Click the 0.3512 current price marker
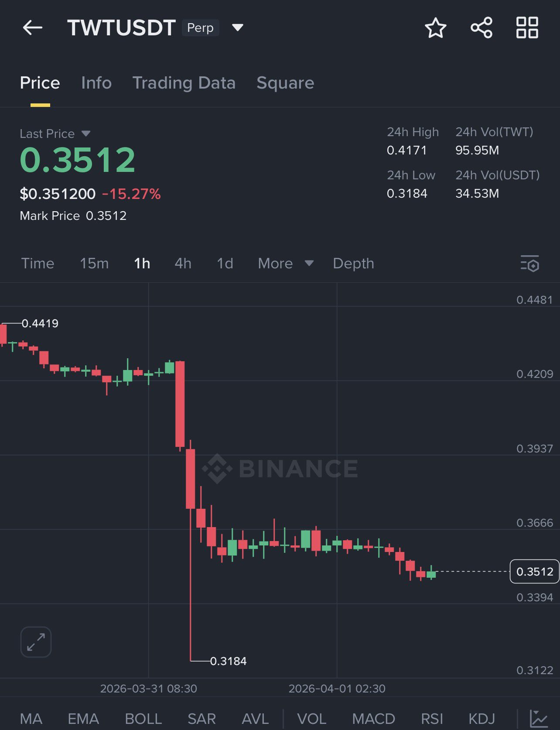The image size is (560, 730). coord(534,571)
